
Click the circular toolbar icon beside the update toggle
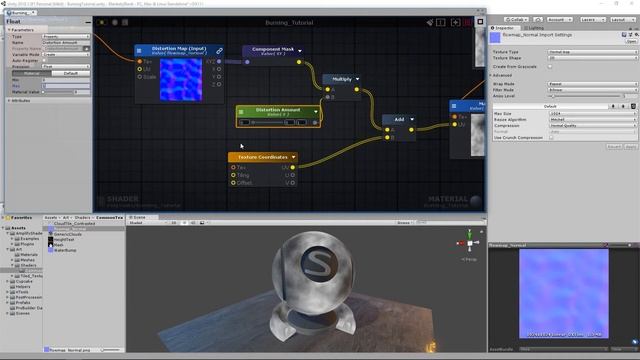tap(115, 22)
